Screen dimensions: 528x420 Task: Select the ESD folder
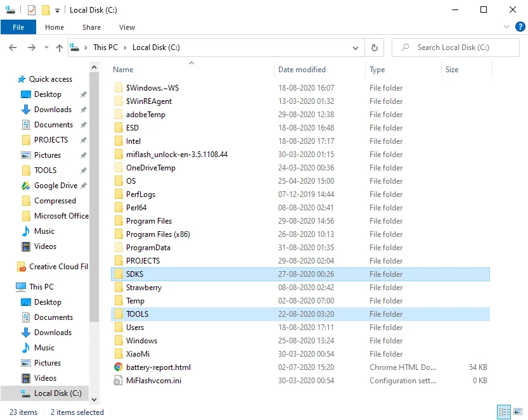coord(132,128)
